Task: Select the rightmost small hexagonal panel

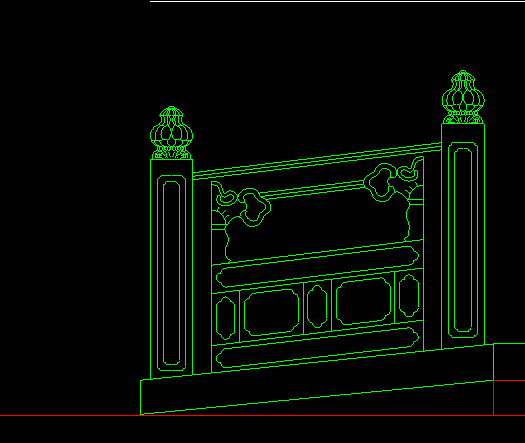Action: (x=409, y=295)
